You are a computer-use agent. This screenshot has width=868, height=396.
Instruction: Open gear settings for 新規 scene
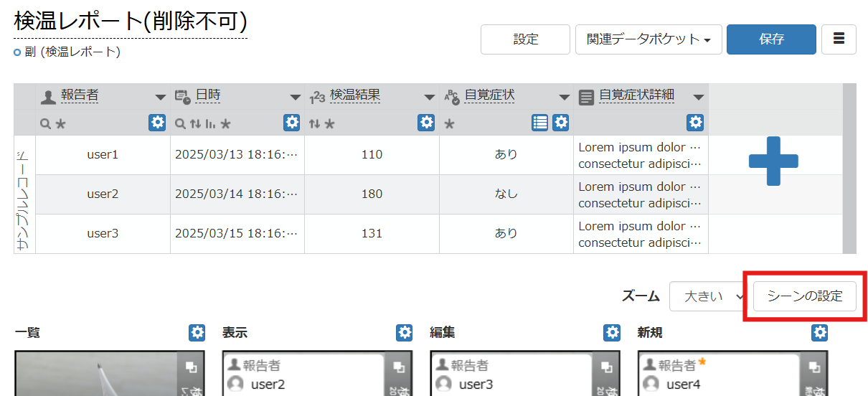pyautogui.click(x=820, y=333)
